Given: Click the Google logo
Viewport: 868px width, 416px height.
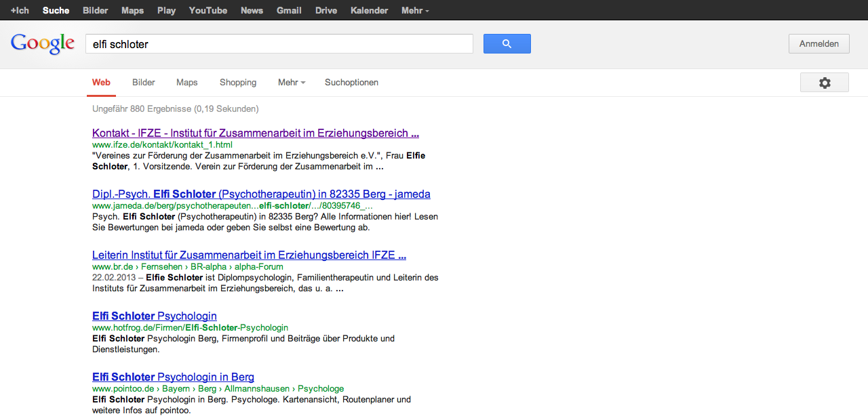Looking at the screenshot, I should pyautogui.click(x=43, y=44).
